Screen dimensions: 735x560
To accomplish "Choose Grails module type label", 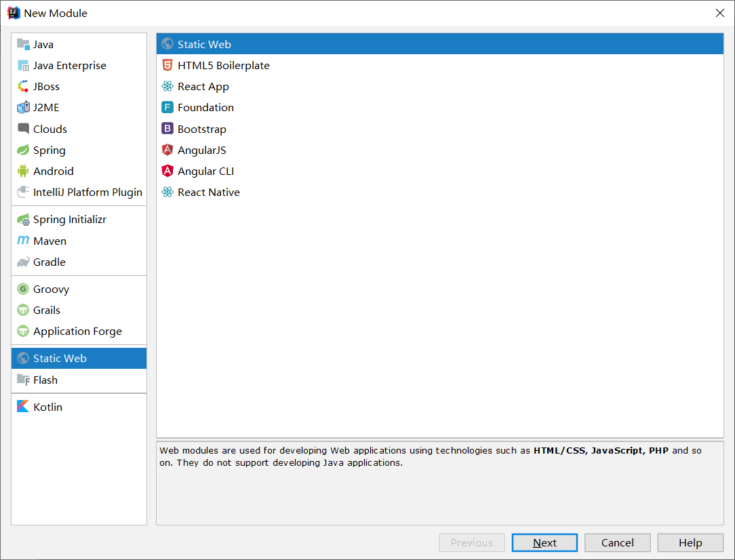I will click(46, 311).
